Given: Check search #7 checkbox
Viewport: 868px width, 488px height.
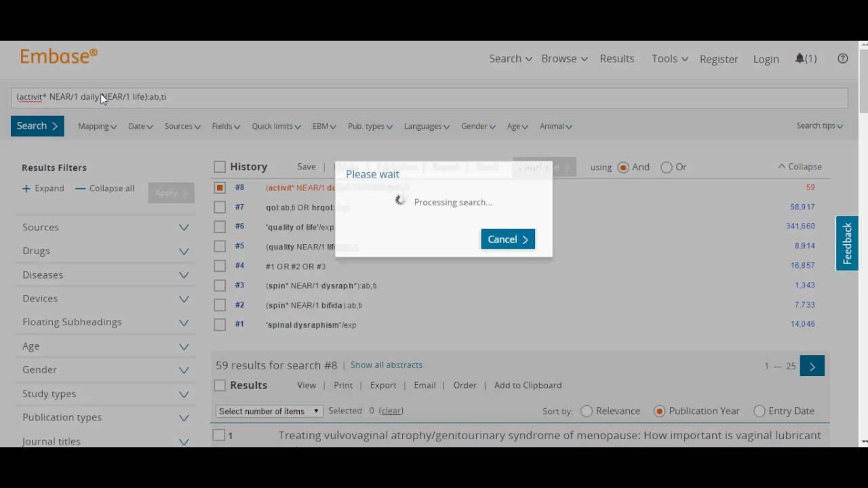Looking at the screenshot, I should click(x=220, y=207).
